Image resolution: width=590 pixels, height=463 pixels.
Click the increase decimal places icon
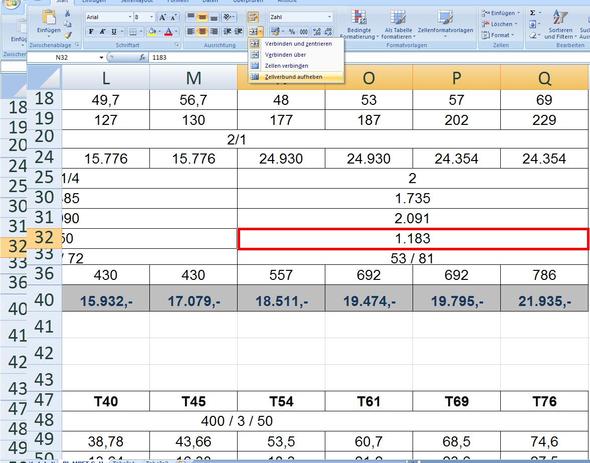point(316,32)
